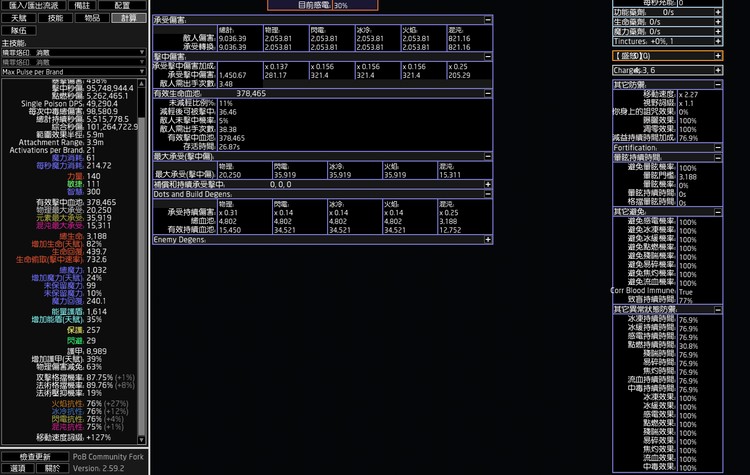Collapse the 其它防禦 section
Viewport: 750px width, 475px height.
click(718, 85)
